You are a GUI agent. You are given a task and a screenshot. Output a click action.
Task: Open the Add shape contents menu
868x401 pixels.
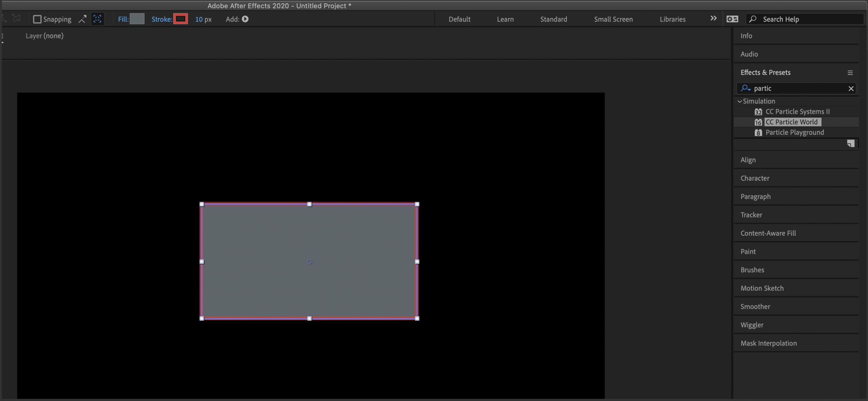pos(245,19)
